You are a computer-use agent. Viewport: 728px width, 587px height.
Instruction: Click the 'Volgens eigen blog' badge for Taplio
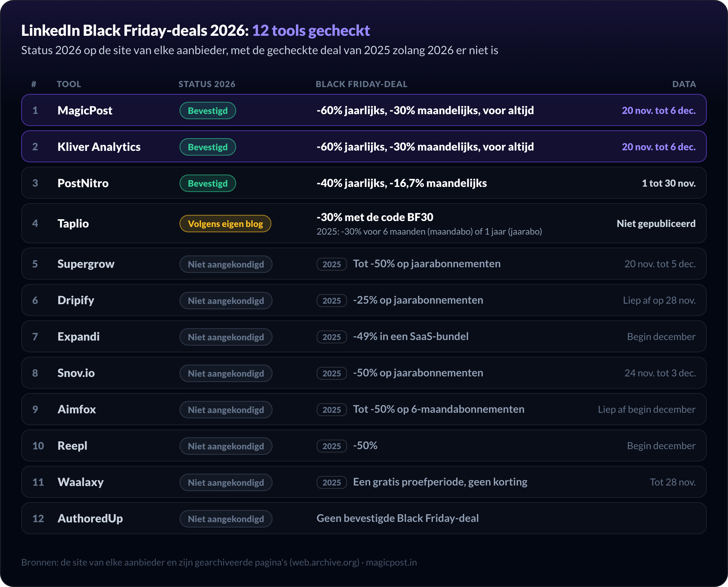tap(225, 224)
